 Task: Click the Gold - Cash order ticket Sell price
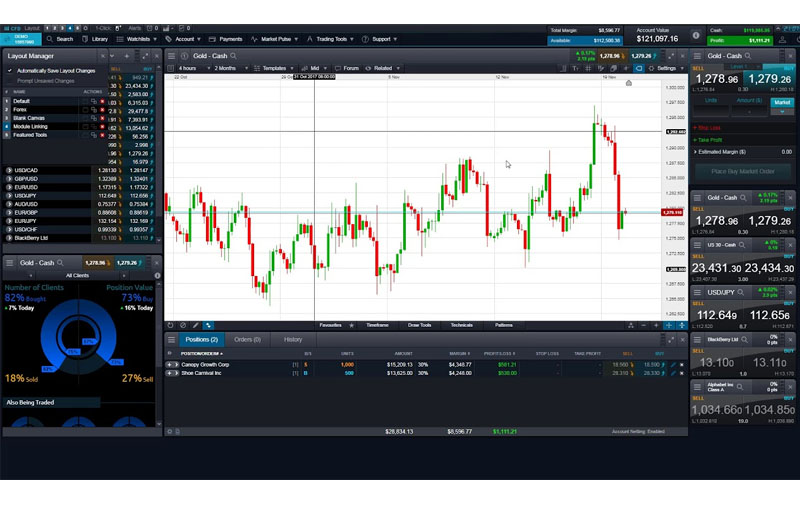[716, 79]
